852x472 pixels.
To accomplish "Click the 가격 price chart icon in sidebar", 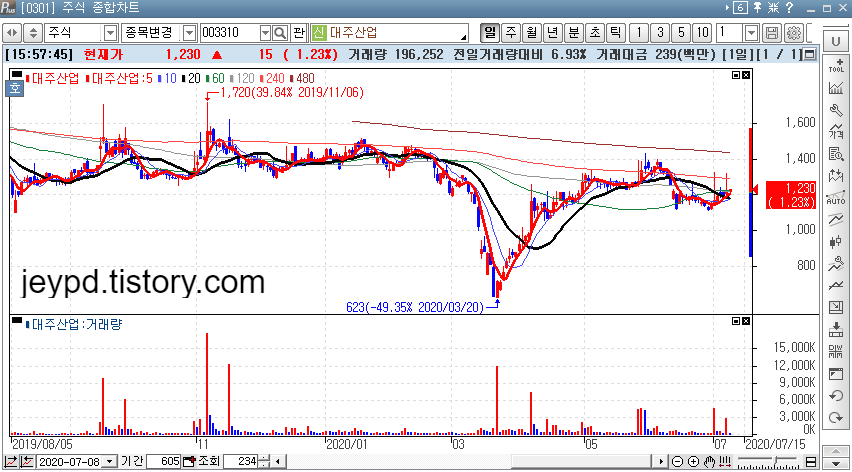I will 836,131.
